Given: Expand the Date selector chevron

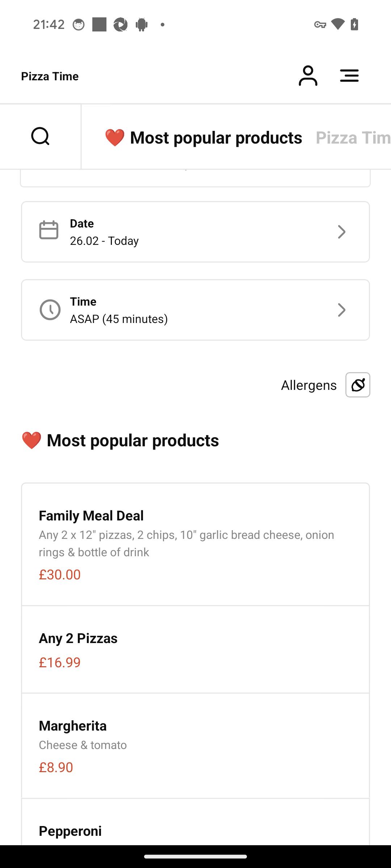Looking at the screenshot, I should [341, 232].
